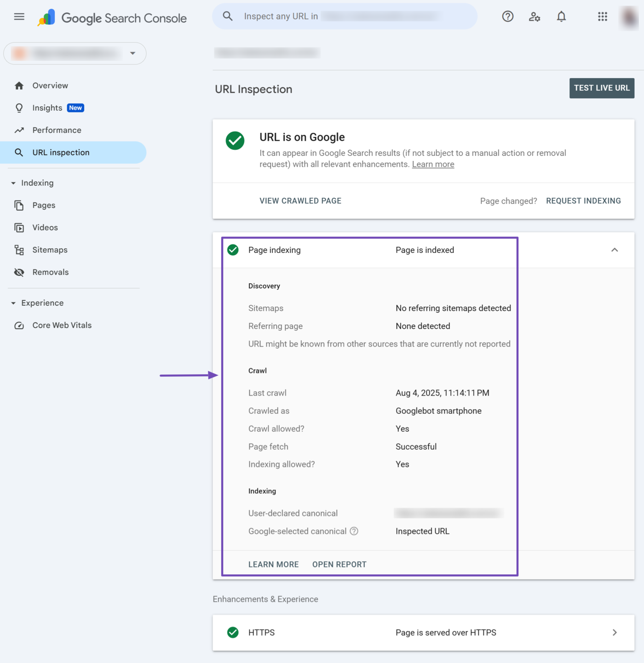Screen dimensions: 644x663
Task: Open the Google apps grid
Action: [602, 17]
